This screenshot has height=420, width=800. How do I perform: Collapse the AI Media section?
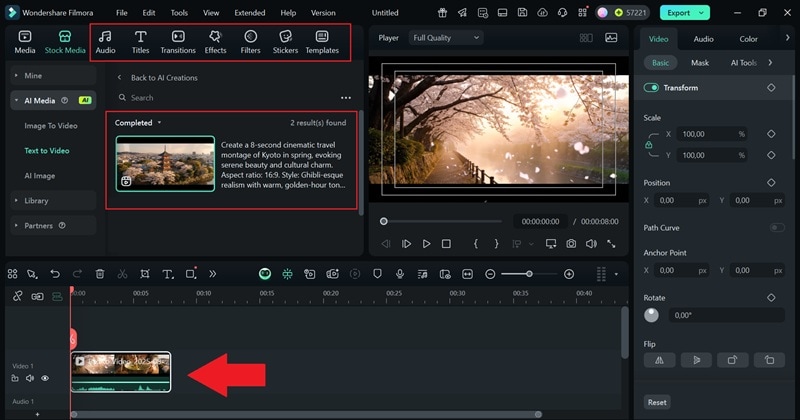click(x=53, y=101)
